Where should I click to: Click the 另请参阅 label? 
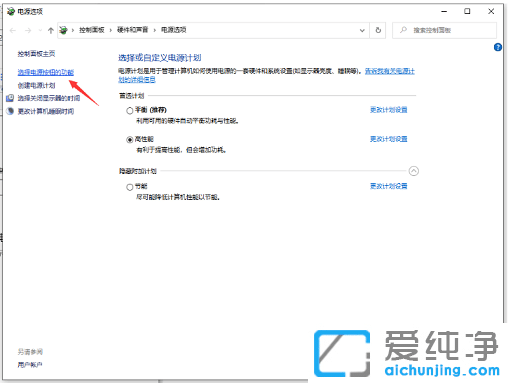click(30, 352)
